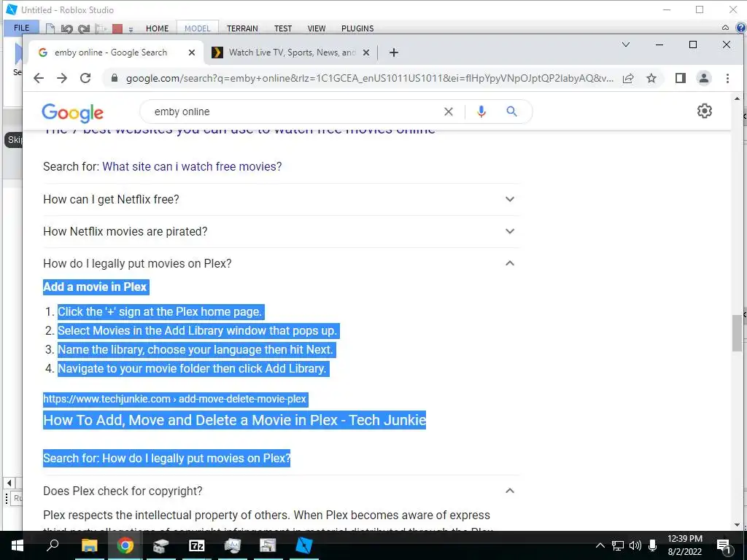Open TEST ribbon tab in Roblox Studio

tap(283, 28)
